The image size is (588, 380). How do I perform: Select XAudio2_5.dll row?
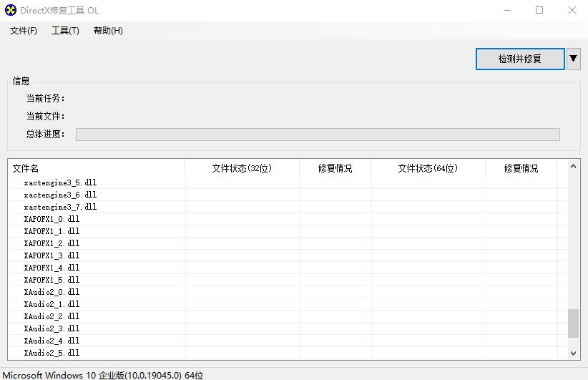click(x=288, y=353)
